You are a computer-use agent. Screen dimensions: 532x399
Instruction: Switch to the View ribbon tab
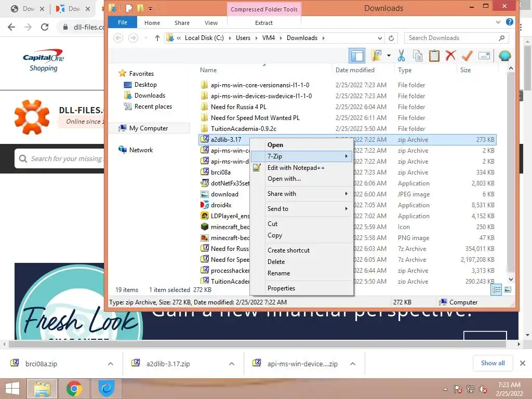pos(211,23)
